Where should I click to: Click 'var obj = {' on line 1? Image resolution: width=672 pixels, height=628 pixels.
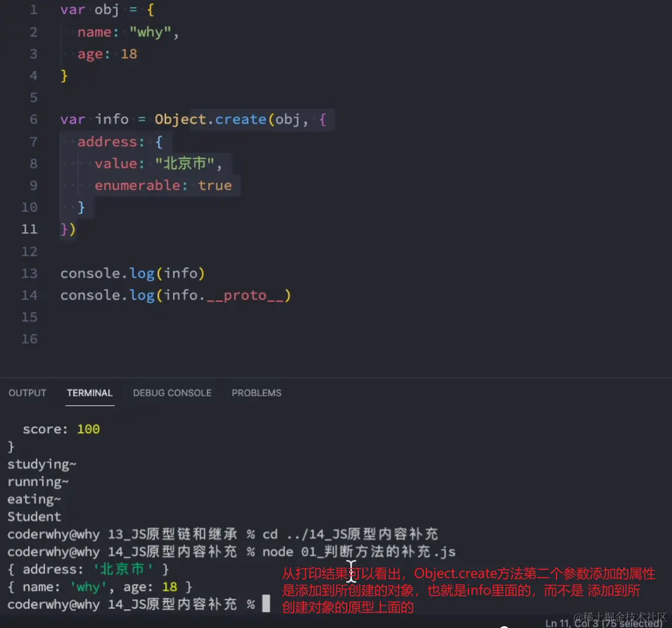tap(107, 9)
